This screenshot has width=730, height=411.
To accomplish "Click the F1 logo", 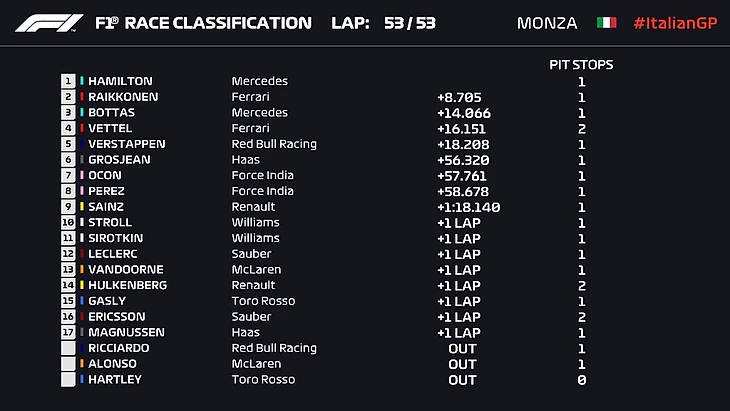I will pos(49,22).
